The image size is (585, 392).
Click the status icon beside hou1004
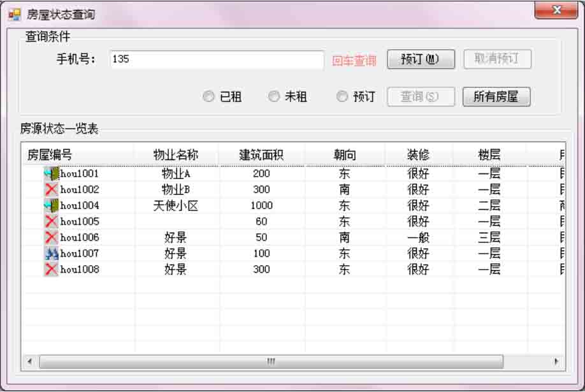click(x=51, y=205)
